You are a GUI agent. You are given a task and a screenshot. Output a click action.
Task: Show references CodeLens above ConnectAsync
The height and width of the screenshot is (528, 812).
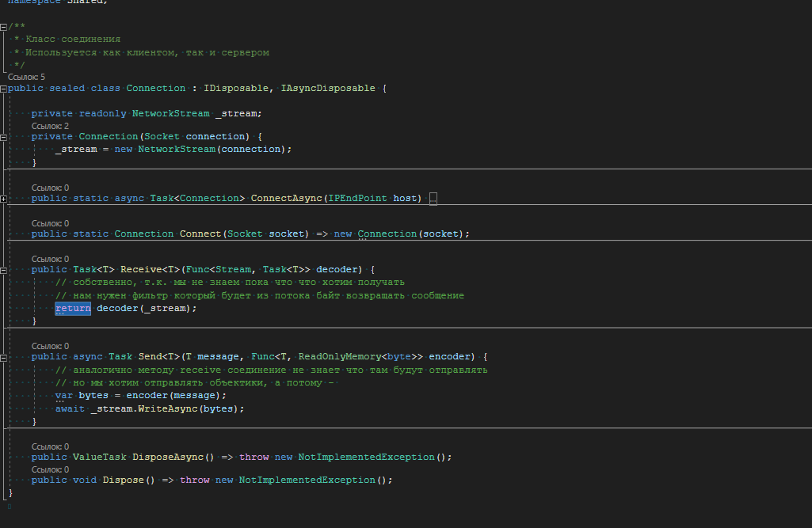tap(50, 188)
